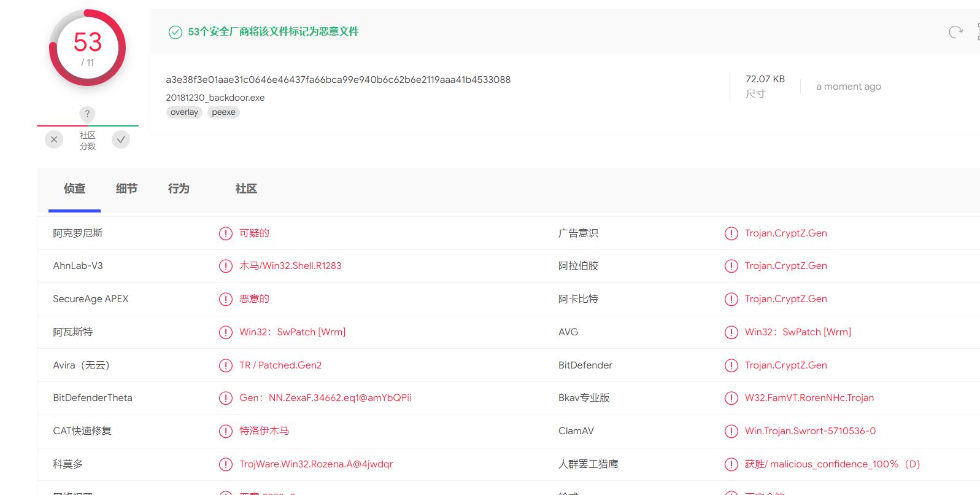
Task: Open the 社区 tab
Action: coord(246,189)
